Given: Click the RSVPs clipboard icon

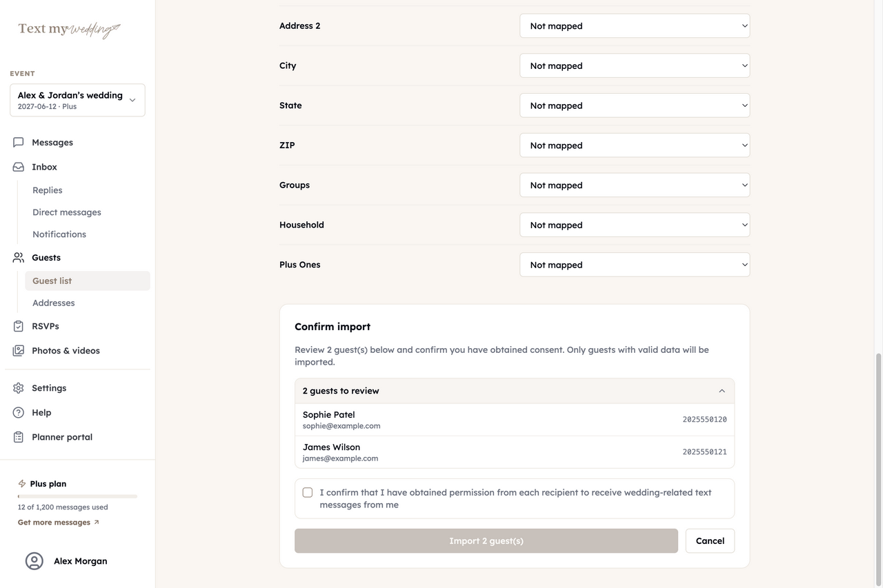Looking at the screenshot, I should (19, 326).
